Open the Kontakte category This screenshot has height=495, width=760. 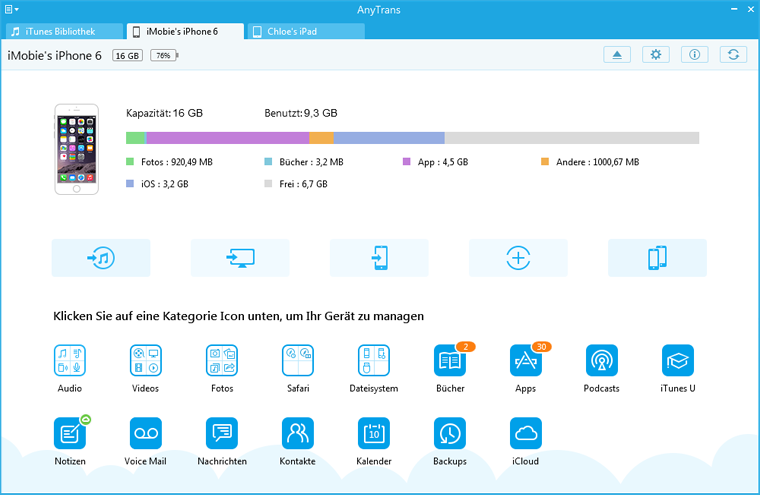(x=298, y=433)
